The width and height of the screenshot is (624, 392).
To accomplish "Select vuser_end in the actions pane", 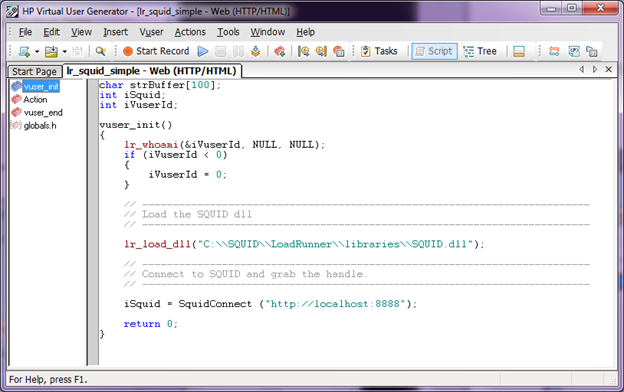I will [x=43, y=113].
